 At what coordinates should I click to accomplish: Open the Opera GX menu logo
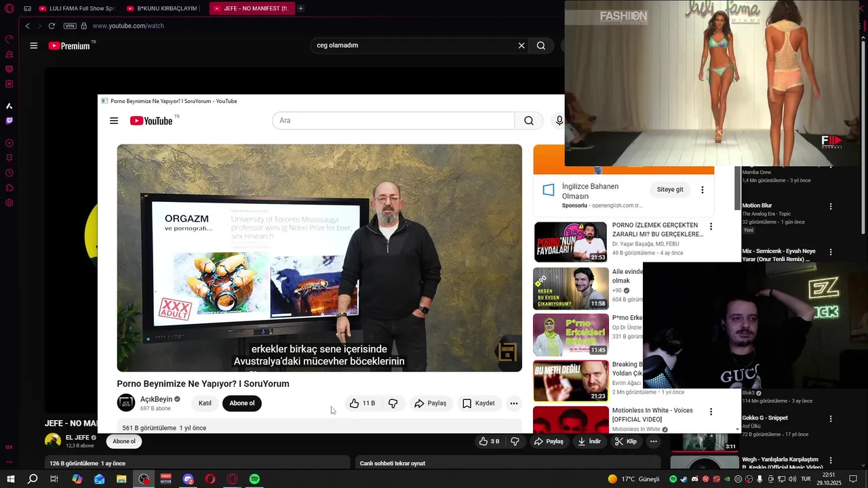(x=9, y=9)
